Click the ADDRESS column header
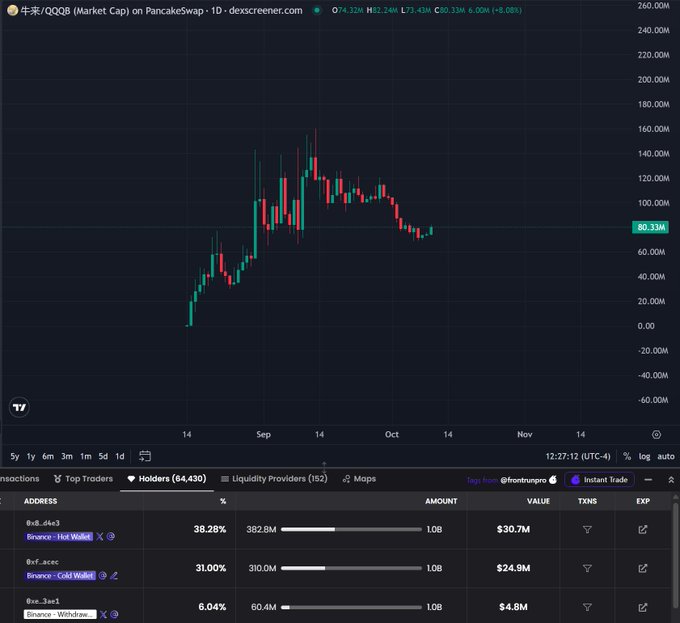 pyautogui.click(x=40, y=501)
